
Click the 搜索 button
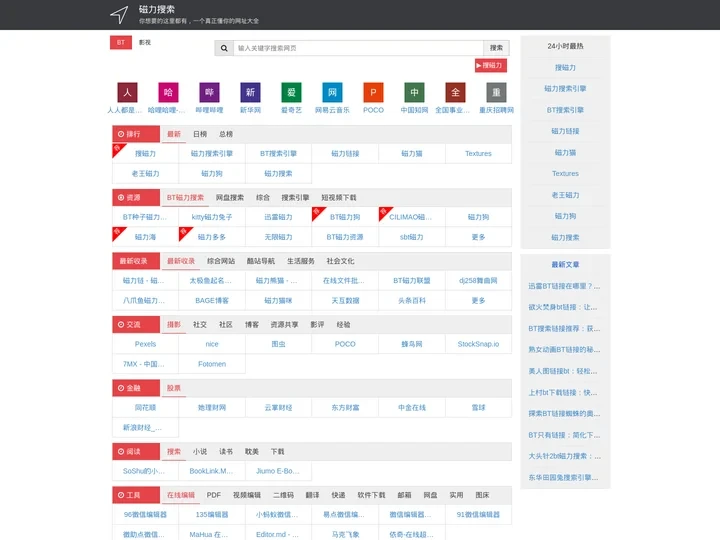click(x=496, y=48)
